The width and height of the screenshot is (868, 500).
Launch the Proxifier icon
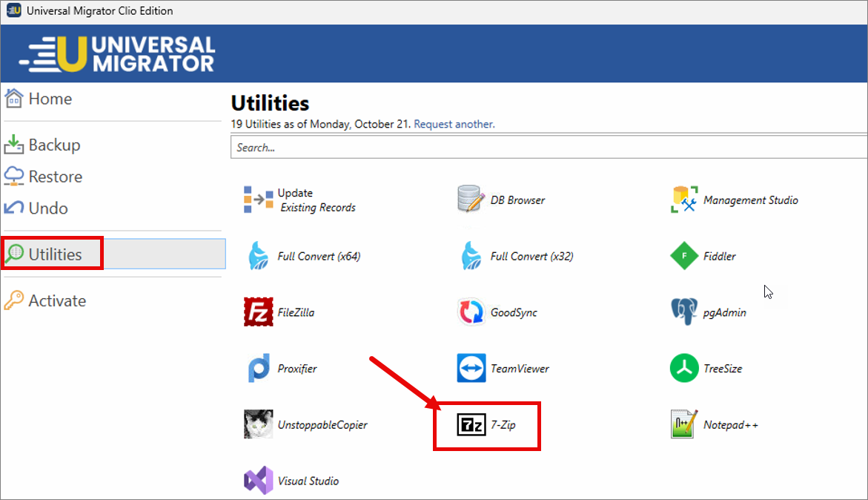point(259,368)
